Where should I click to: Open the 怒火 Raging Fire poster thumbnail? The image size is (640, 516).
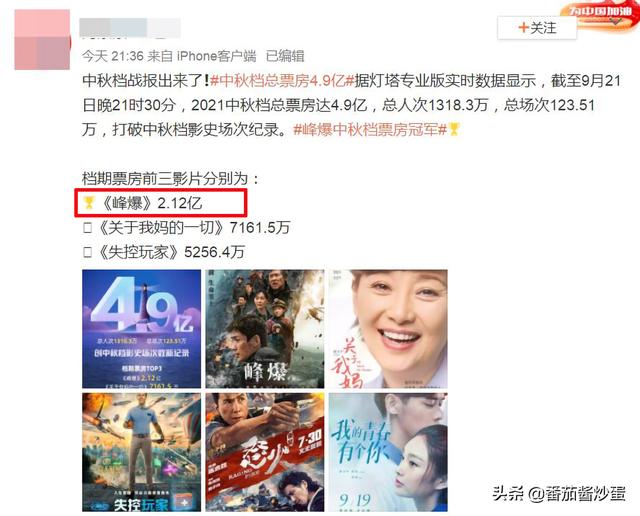[265, 452]
